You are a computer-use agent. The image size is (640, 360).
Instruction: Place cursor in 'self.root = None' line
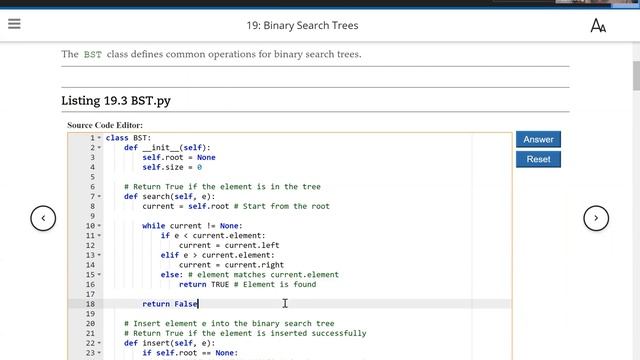click(x=179, y=158)
